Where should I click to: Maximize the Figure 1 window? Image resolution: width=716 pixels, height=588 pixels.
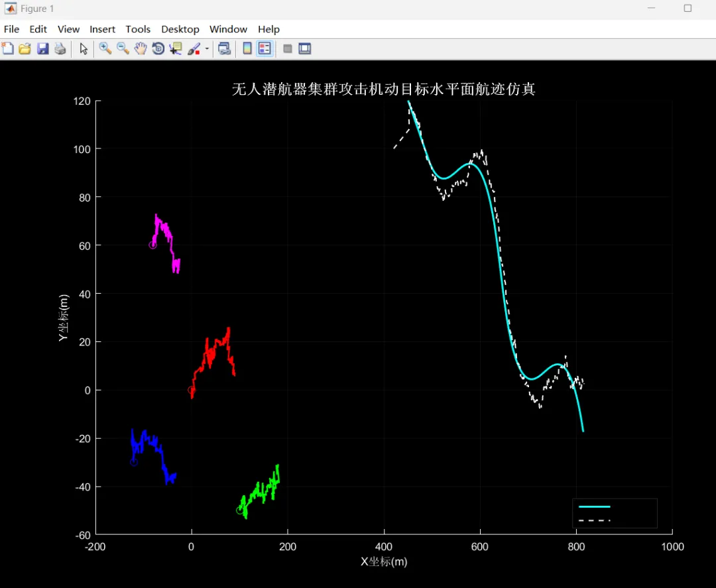[x=687, y=8]
